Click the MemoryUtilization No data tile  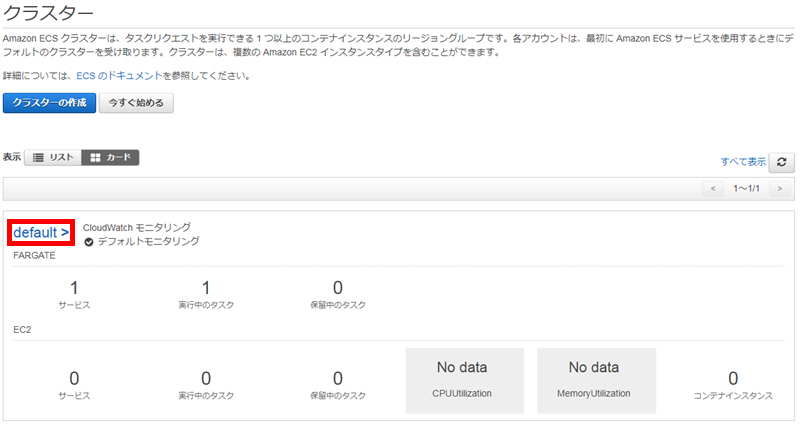coord(596,380)
